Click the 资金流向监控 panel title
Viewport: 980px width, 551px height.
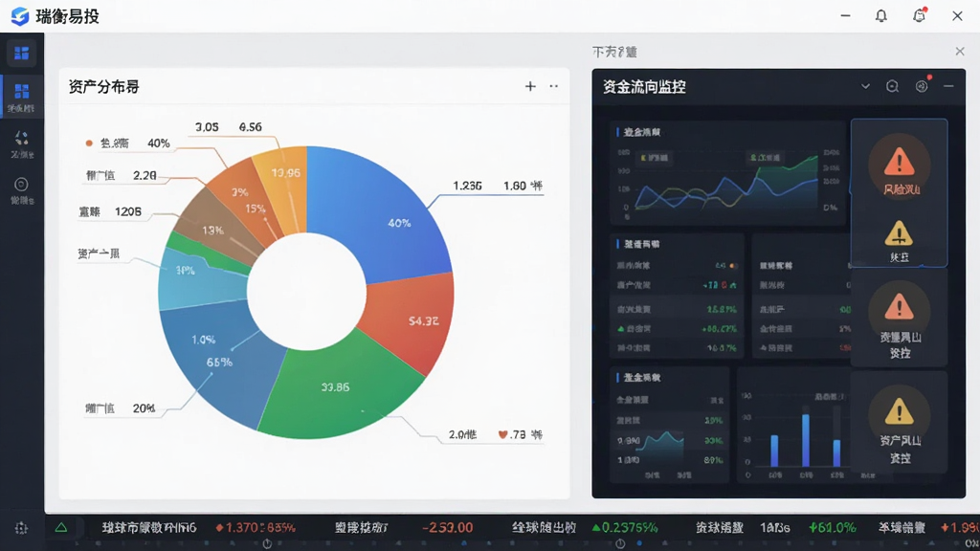(644, 87)
